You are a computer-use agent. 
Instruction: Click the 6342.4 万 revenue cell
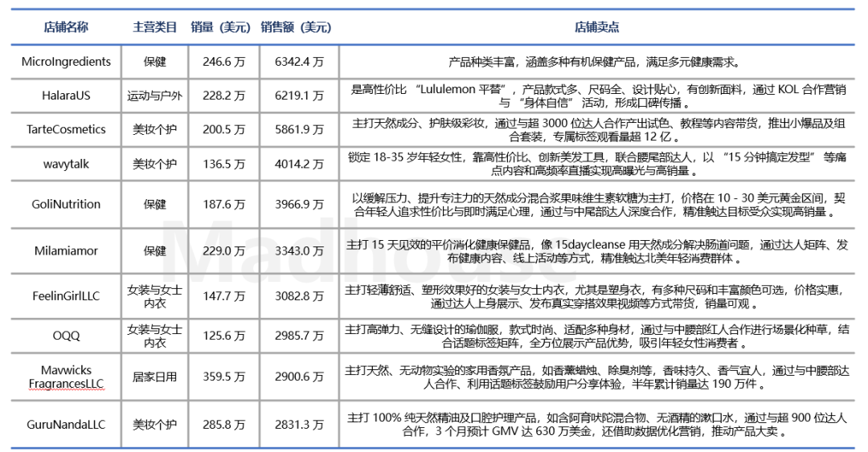pyautogui.click(x=299, y=61)
